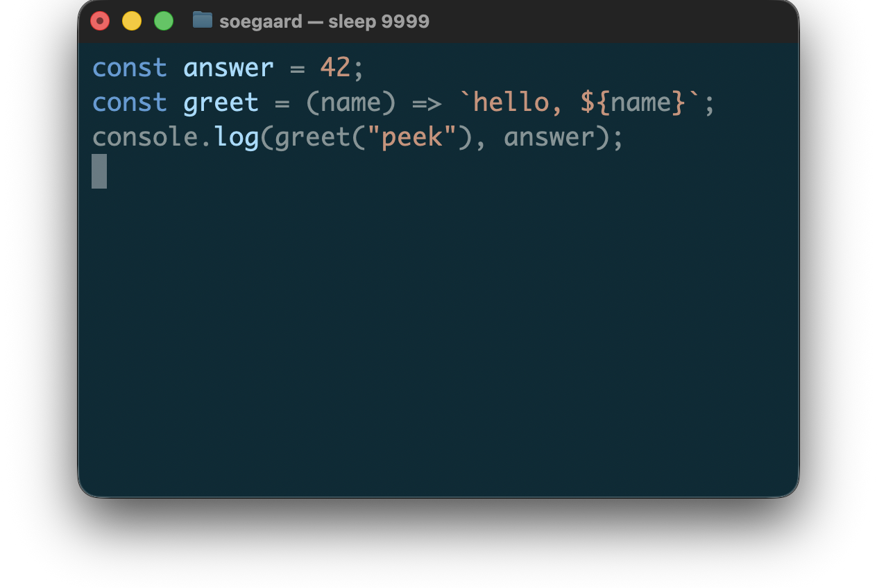This screenshot has width=877, height=588.
Task: Place cursor on 'const' in first line
Action: tap(130, 68)
